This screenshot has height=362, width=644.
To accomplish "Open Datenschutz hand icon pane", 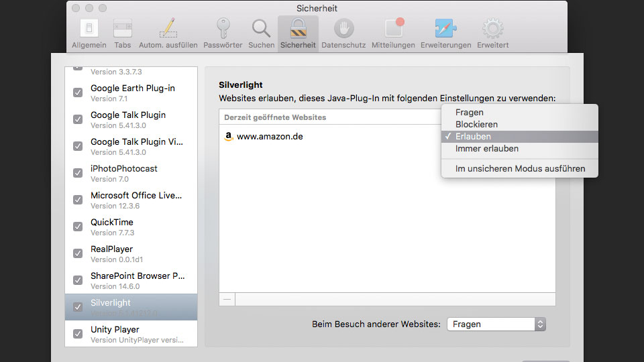I will coord(343,34).
